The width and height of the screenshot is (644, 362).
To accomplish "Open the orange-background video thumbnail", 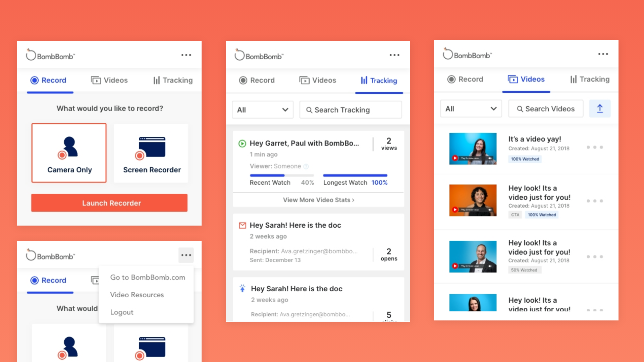I will tap(473, 200).
